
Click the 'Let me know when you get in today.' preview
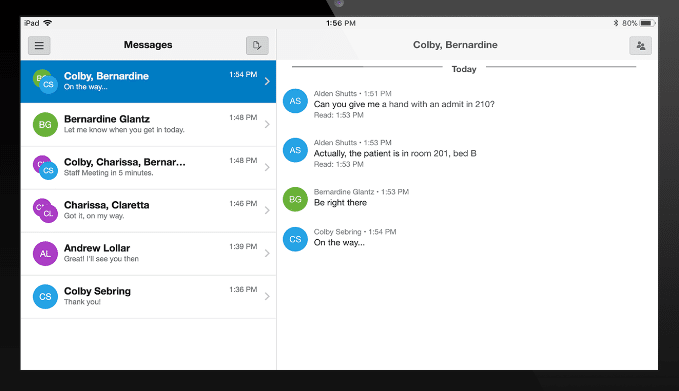124,130
